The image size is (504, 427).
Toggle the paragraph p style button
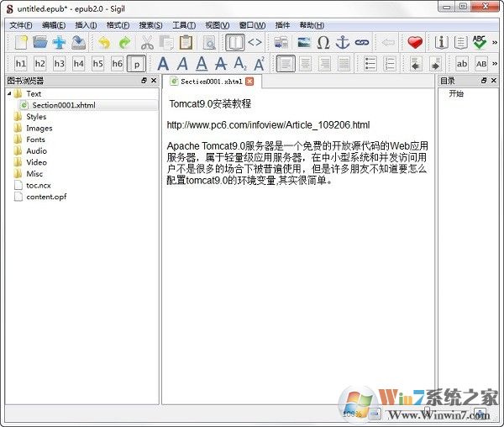(x=137, y=64)
